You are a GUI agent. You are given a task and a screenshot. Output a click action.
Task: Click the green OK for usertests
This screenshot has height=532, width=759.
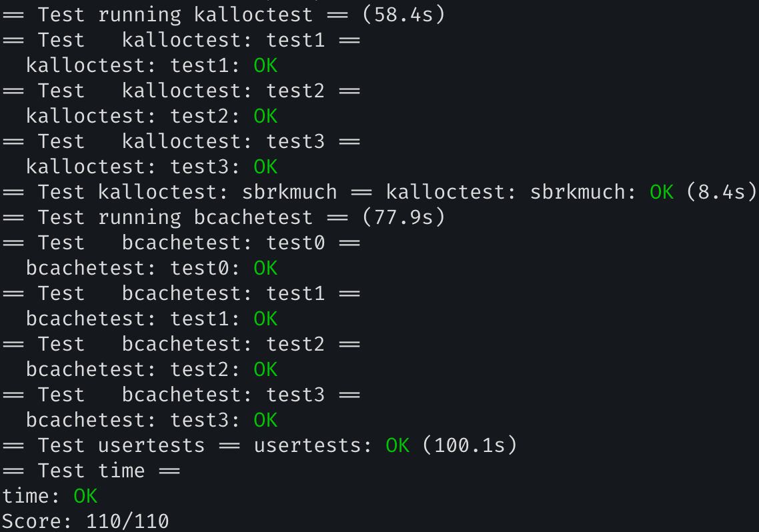pyautogui.click(x=398, y=445)
